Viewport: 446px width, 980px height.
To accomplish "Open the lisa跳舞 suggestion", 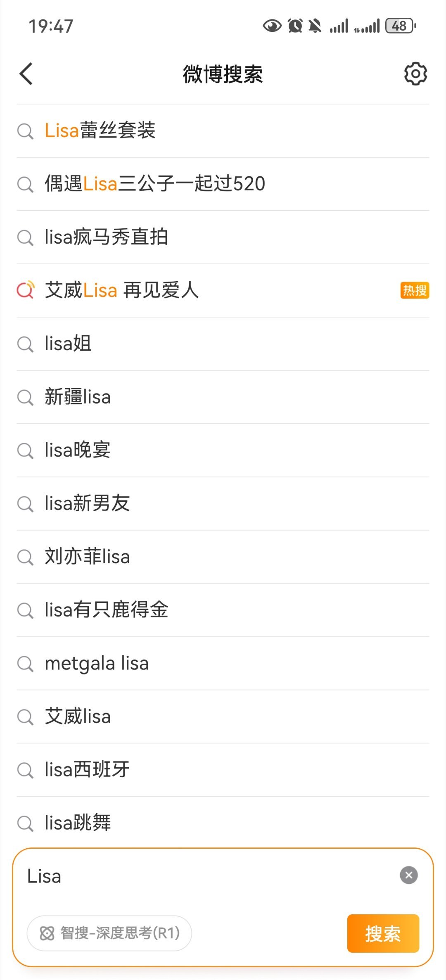I will (x=223, y=823).
